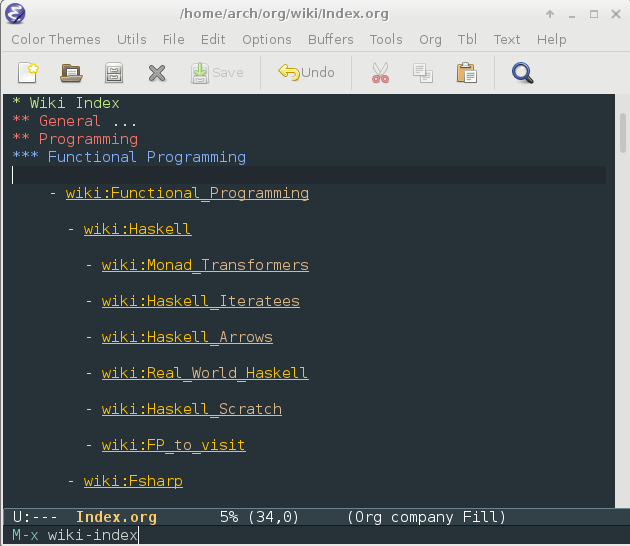This screenshot has width=630, height=546.
Task: Click the highlighted empty cursor line
Action: (309, 175)
